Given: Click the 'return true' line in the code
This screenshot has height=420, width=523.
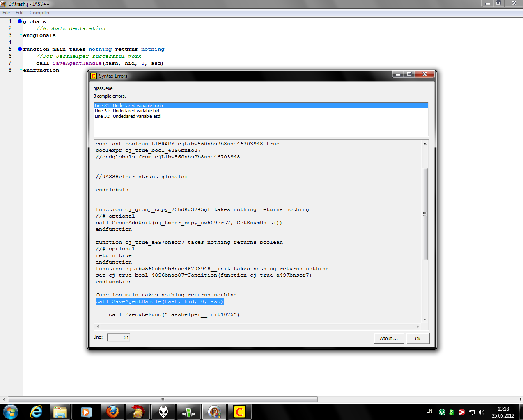Looking at the screenshot, I should (114, 255).
